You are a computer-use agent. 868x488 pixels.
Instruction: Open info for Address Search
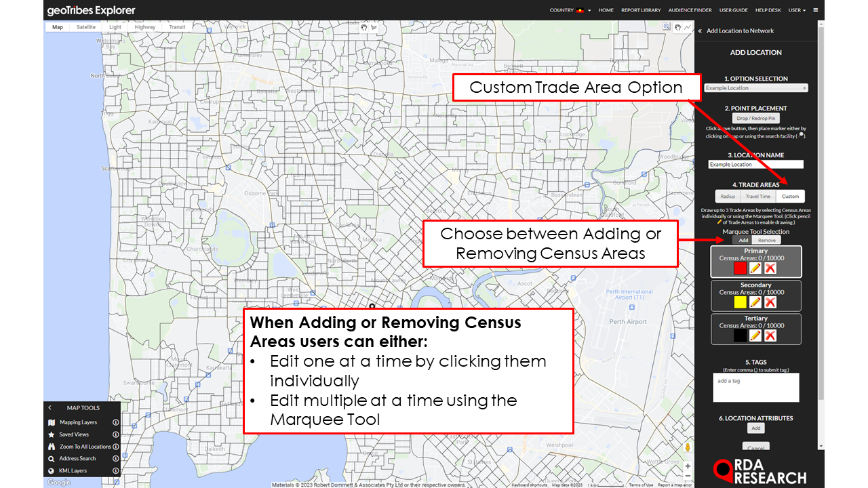click(115, 459)
